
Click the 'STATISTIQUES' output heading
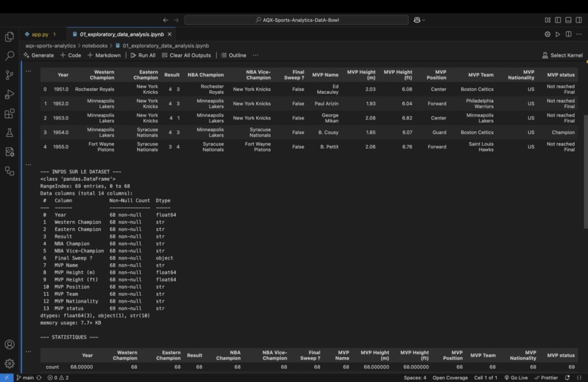coord(69,337)
